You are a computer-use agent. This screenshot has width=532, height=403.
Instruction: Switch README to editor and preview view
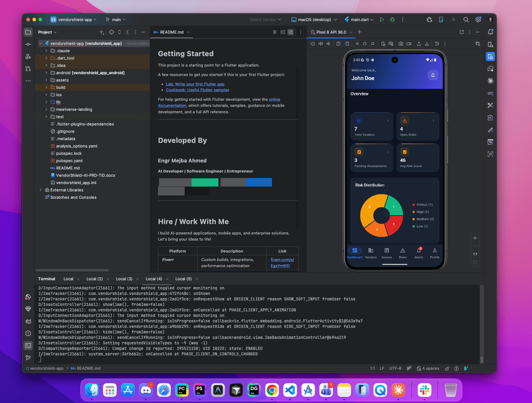click(283, 32)
